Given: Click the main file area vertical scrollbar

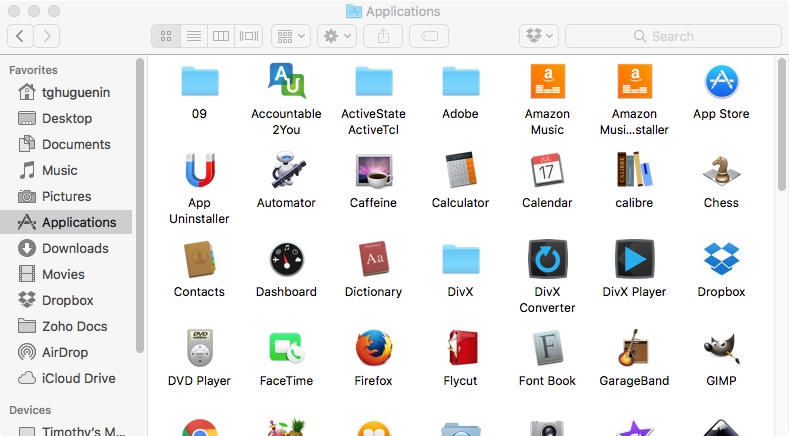Looking at the screenshot, I should [x=781, y=124].
